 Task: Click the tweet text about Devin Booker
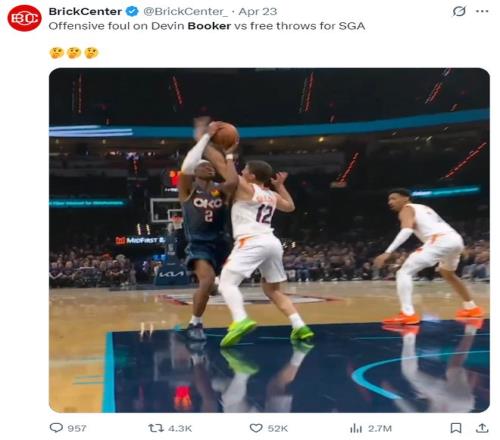click(x=207, y=26)
